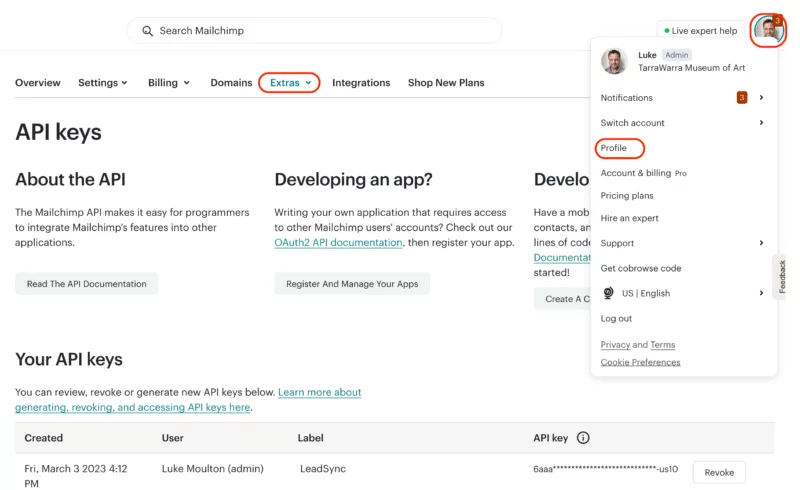Open the notifications count badge
Screen dimensions: 800x490
(x=742, y=98)
